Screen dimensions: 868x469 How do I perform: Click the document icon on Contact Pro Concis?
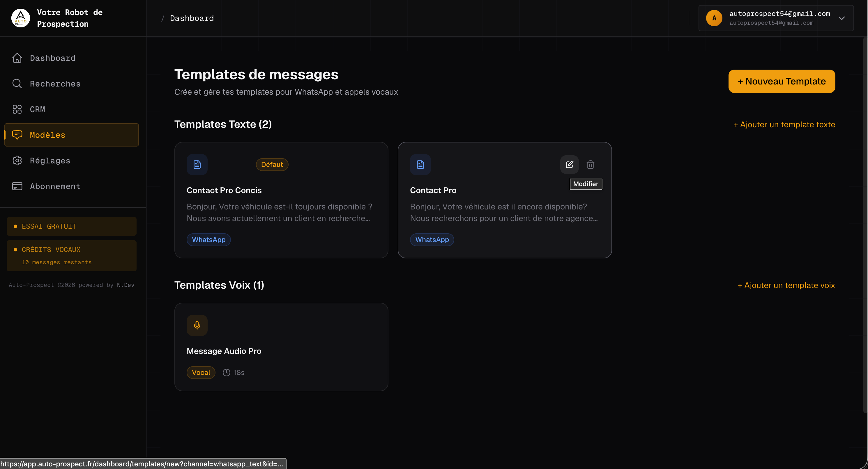pyautogui.click(x=197, y=165)
